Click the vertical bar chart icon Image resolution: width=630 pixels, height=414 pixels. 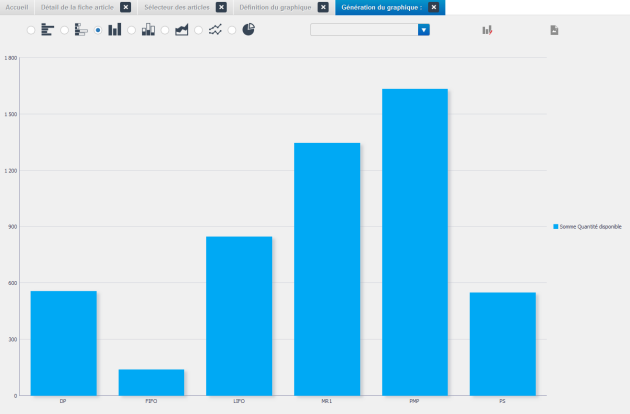(x=115, y=30)
